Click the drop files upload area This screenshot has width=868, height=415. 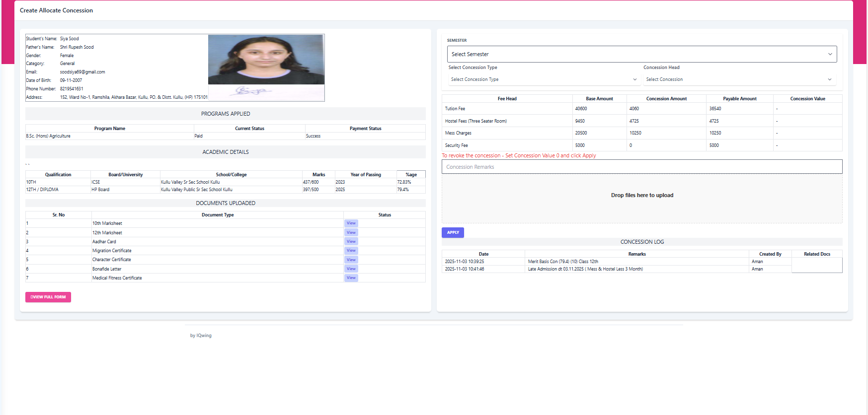tap(641, 196)
